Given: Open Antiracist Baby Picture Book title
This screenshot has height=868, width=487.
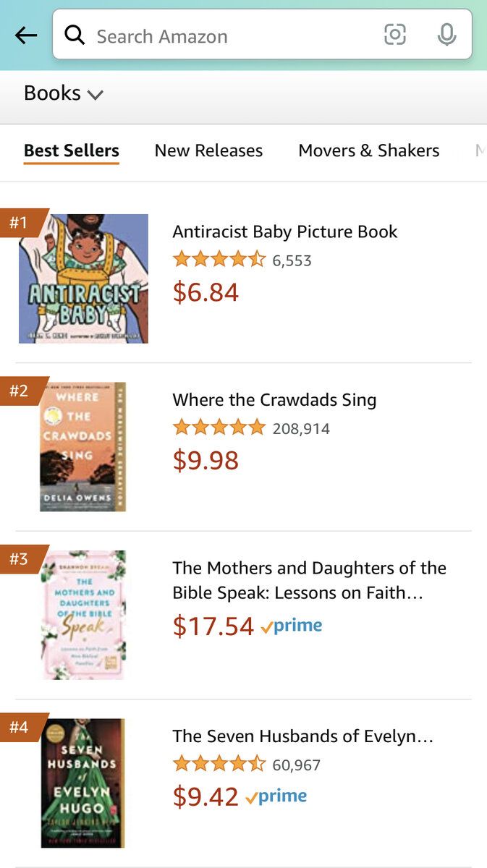Looking at the screenshot, I should (x=285, y=232).
